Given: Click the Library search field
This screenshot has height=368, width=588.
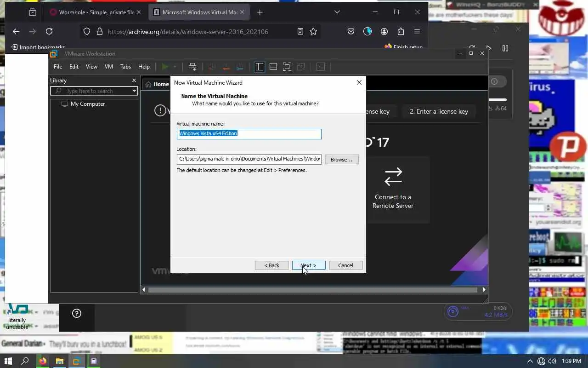Looking at the screenshot, I should tap(94, 91).
